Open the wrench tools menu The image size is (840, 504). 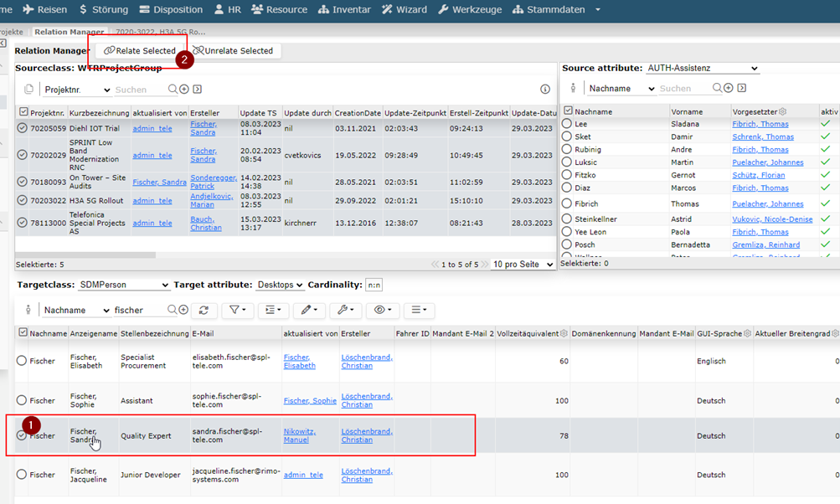[x=345, y=310]
